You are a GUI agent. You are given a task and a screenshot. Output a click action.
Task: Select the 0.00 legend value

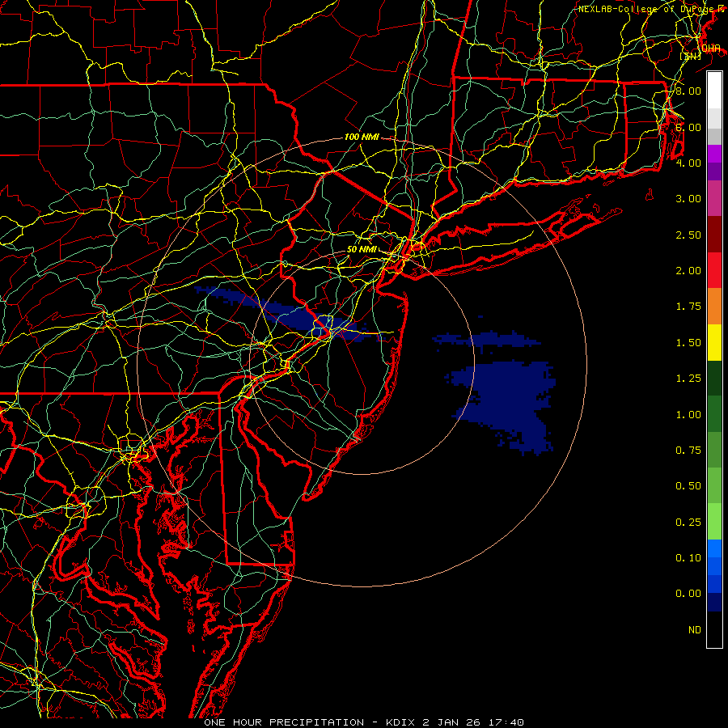point(688,594)
